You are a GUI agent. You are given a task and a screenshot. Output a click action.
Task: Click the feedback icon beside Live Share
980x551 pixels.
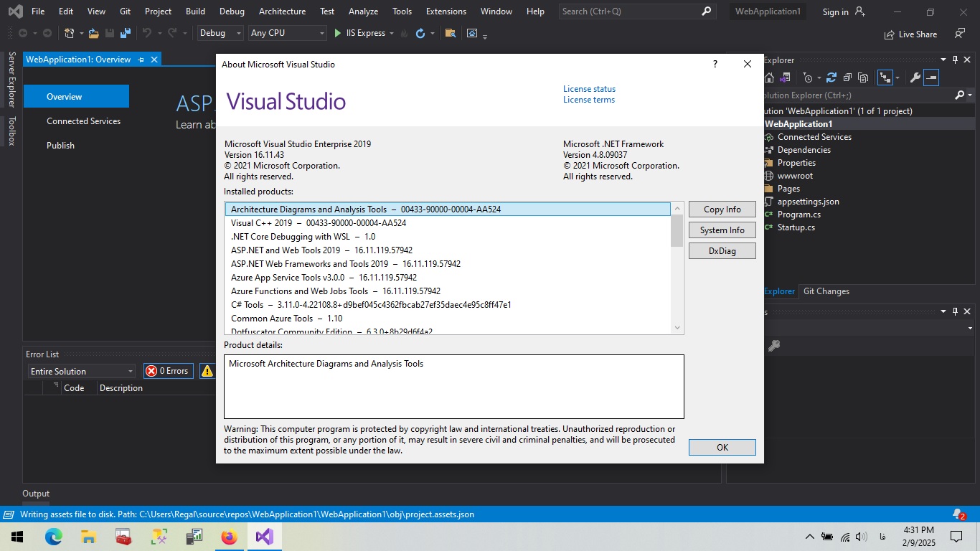click(959, 34)
